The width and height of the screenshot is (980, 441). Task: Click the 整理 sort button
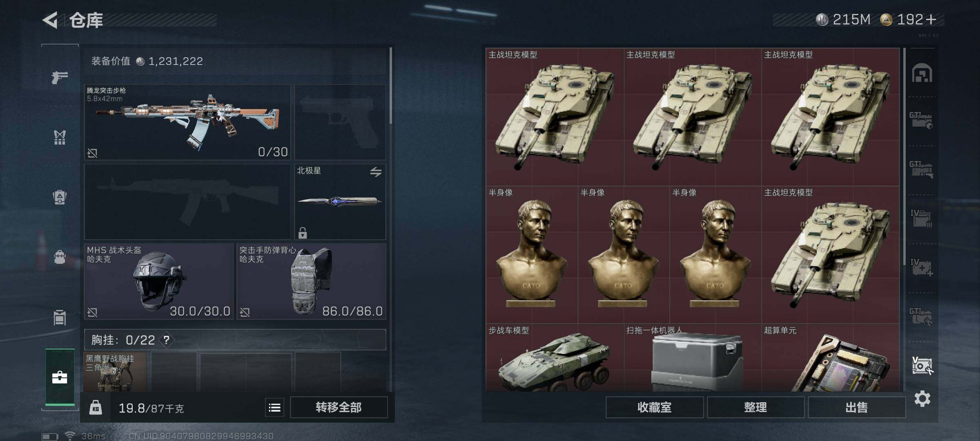point(755,407)
